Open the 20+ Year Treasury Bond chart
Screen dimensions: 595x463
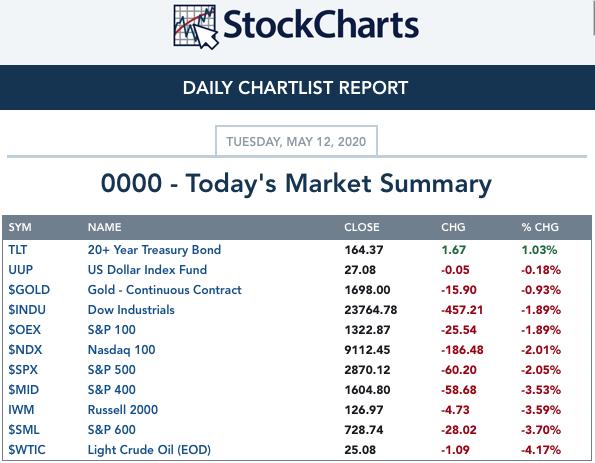coord(154,250)
